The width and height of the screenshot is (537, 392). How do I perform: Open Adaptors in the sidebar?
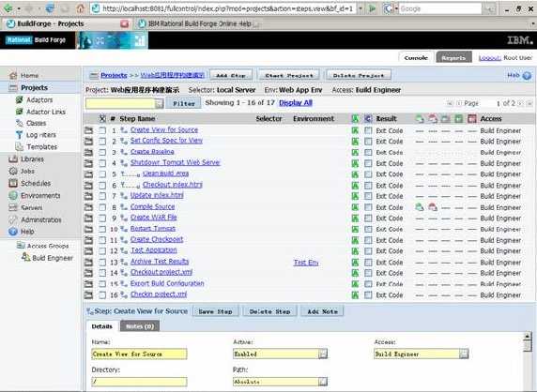coord(39,100)
